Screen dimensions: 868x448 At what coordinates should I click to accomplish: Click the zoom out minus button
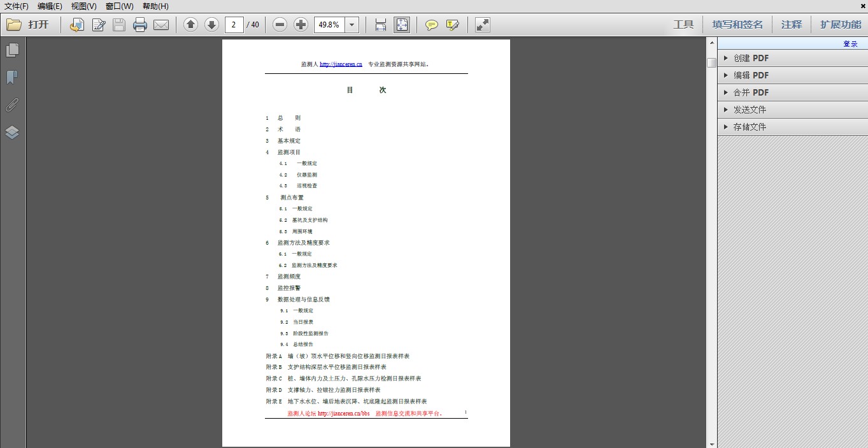280,25
